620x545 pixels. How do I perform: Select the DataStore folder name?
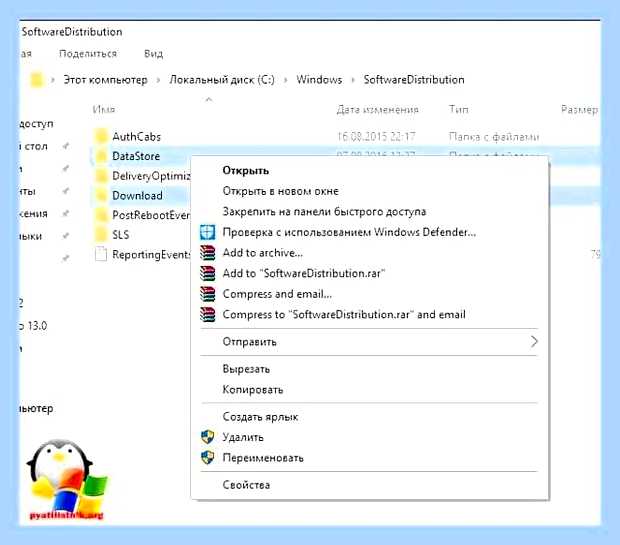(136, 156)
